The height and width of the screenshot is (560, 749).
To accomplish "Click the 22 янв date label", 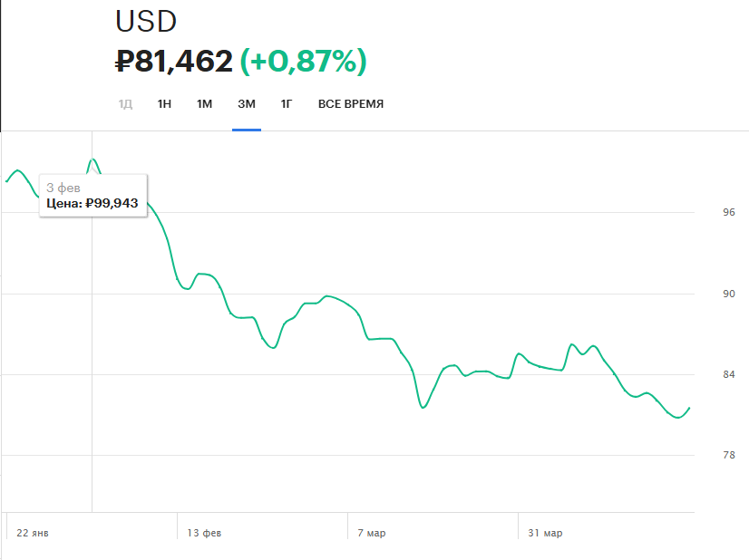I will [x=33, y=533].
